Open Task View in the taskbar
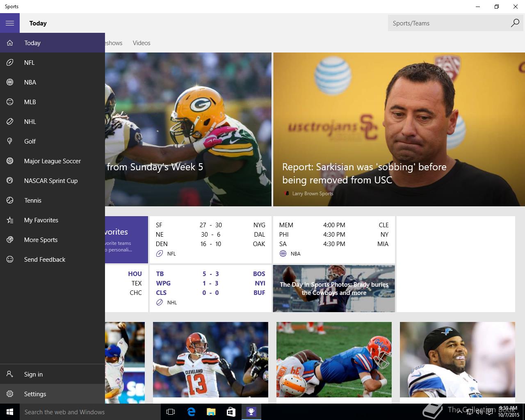 tap(171, 412)
